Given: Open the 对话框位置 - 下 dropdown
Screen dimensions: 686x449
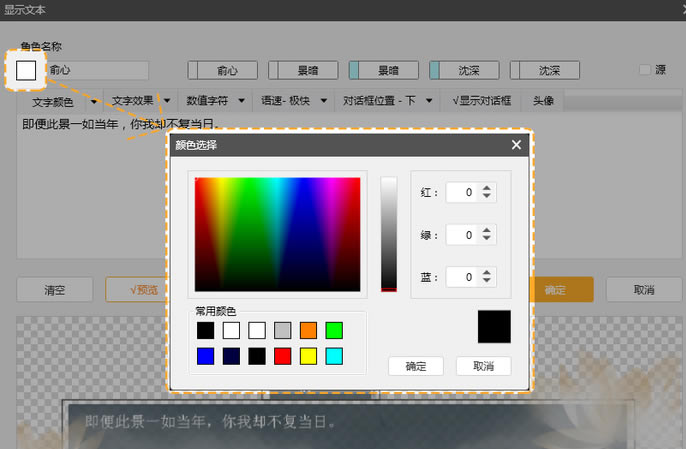Looking at the screenshot, I should tap(388, 101).
